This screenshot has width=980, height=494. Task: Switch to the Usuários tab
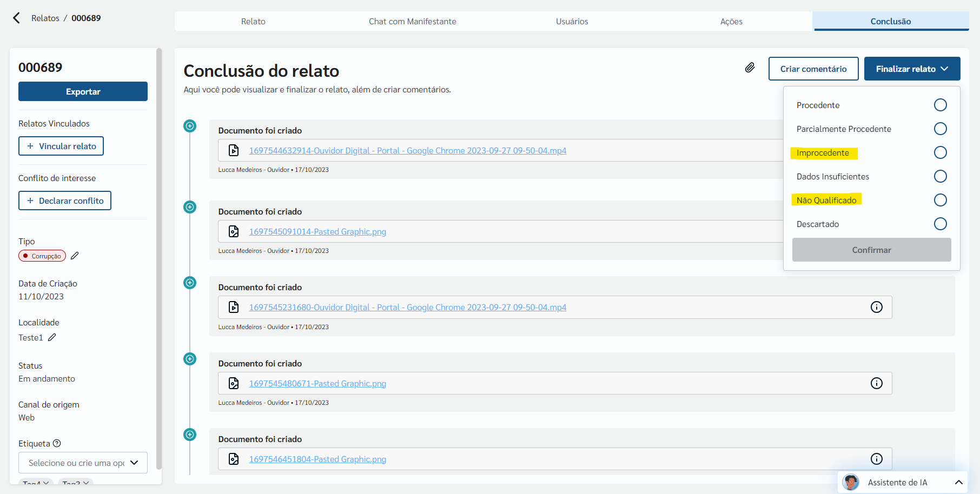(572, 21)
